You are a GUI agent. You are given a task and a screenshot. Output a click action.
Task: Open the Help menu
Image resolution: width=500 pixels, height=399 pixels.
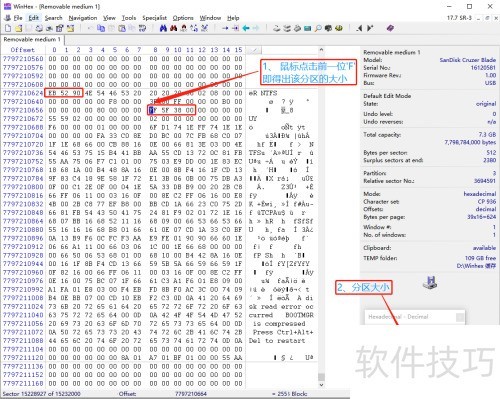(233, 18)
